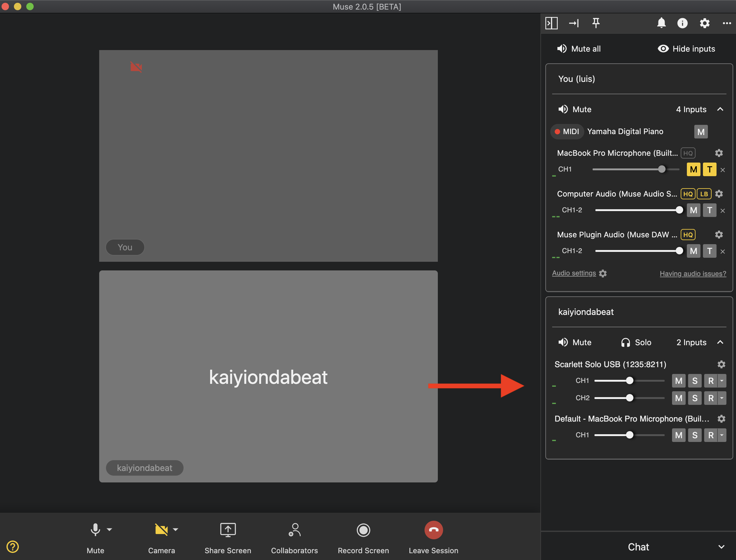
Task: Expand the Chat panel chevron
Action: click(721, 547)
